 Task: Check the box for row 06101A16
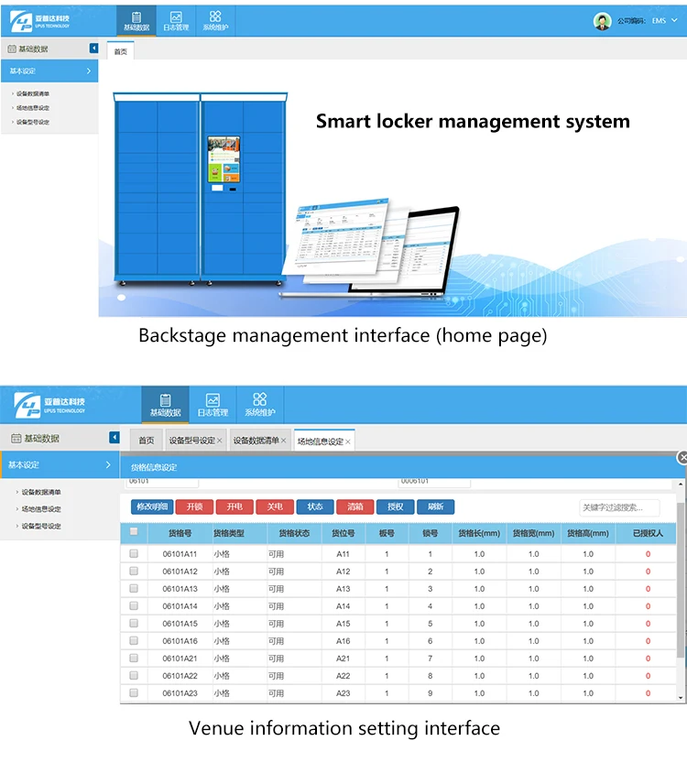coord(134,640)
